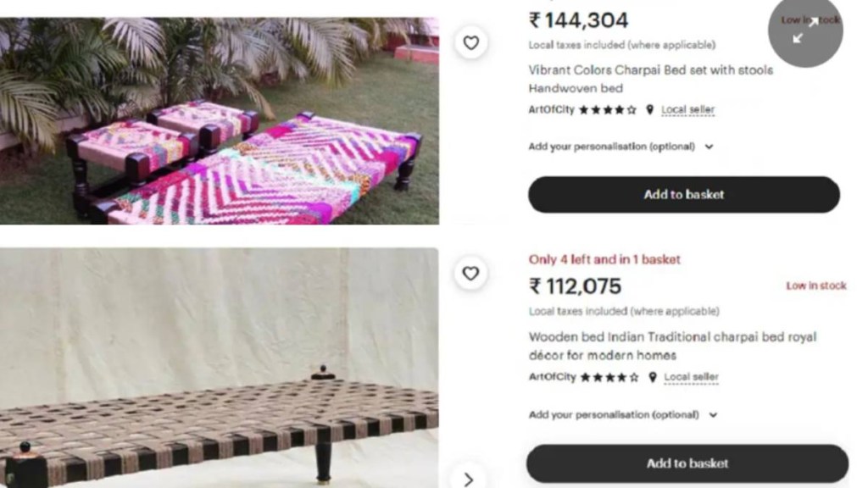Visit the ArtOfCity shop from the Wooden bed listing
The image size is (868, 488).
(552, 377)
